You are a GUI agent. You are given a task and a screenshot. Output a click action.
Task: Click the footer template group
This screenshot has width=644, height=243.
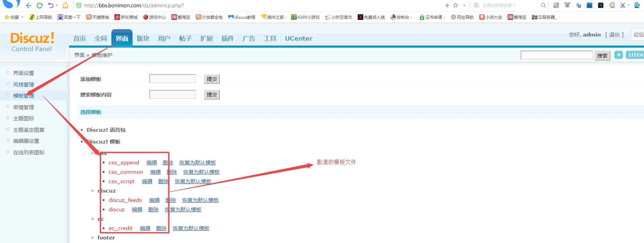106,237
